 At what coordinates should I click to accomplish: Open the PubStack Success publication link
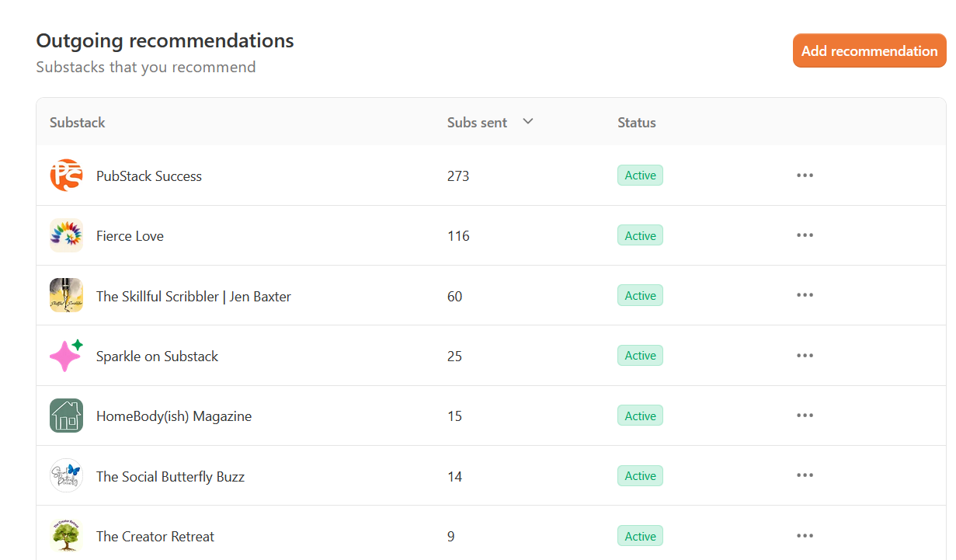(149, 176)
